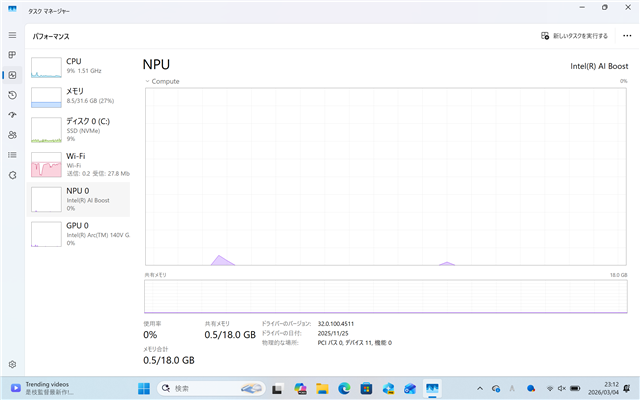This screenshot has width=640, height=400.
Task: Click the NPU Compute usage graph
Action: 386,176
